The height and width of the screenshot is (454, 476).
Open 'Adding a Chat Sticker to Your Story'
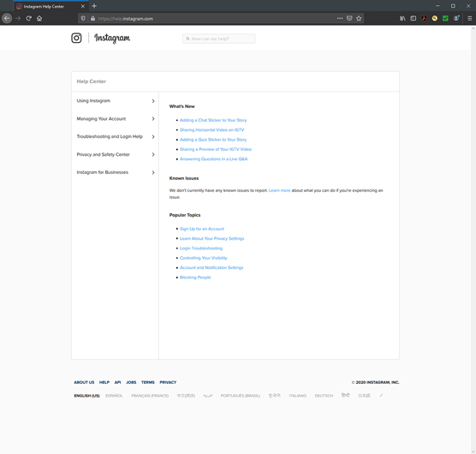[x=213, y=120]
